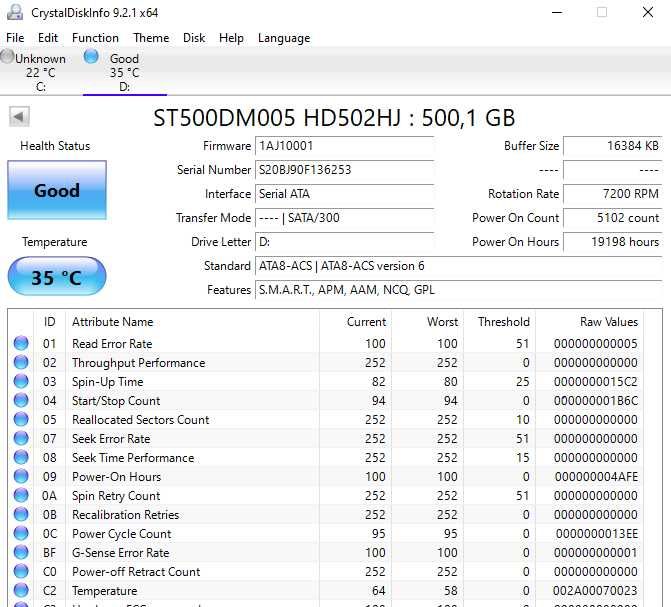Click the Serial Number field S20BJ90F136253
Viewport: 671px width, 607px height.
click(x=344, y=170)
